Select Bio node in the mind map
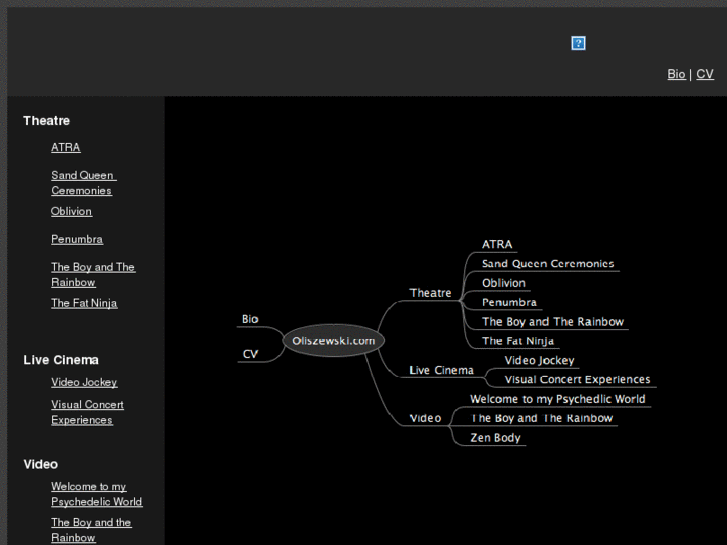Viewport: 727px width, 545px height. [250, 319]
